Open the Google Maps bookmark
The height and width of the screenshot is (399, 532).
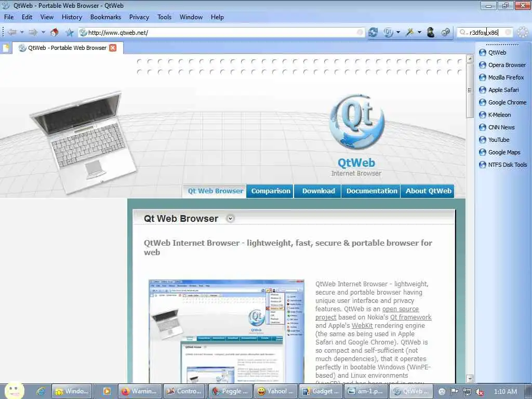(499, 152)
